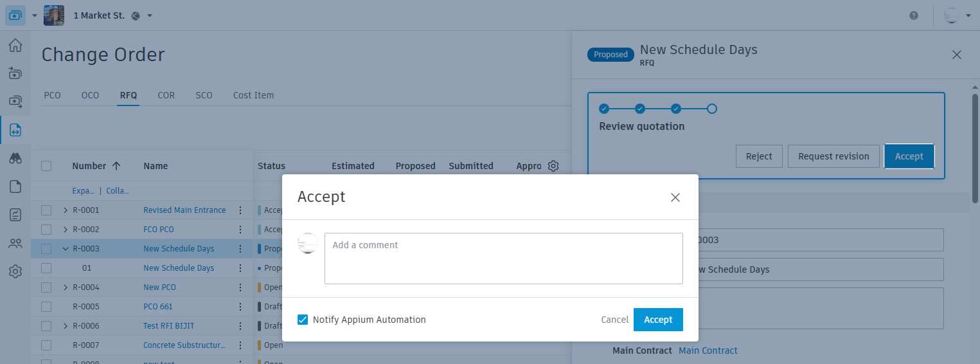Open more options for R-0003 row
This screenshot has width=980, height=364.
click(240, 249)
